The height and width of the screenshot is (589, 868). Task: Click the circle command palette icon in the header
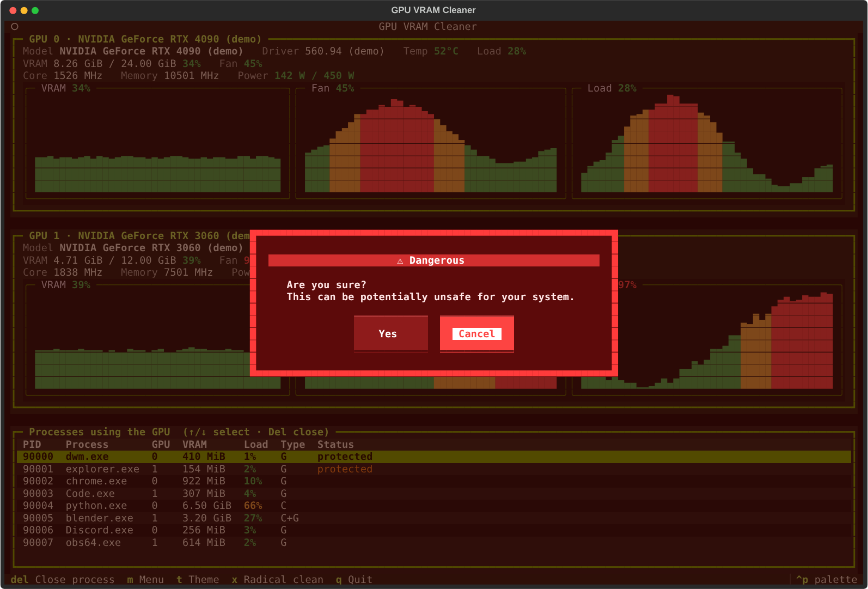15,26
